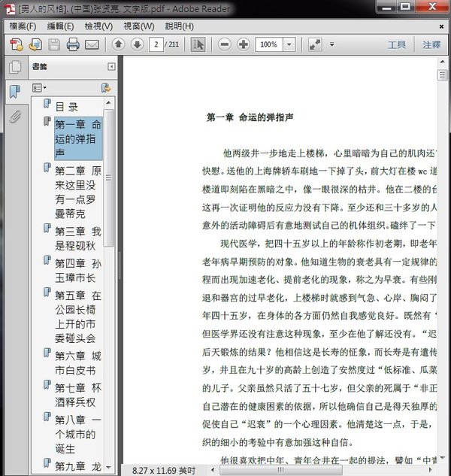Click the Adobe Reader title bar icon

11,8
